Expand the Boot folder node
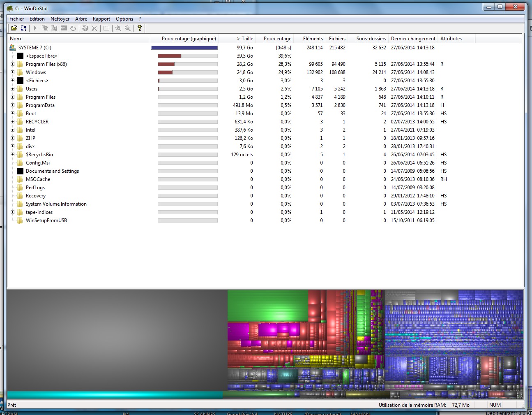This screenshot has width=532, height=415. click(x=12, y=114)
